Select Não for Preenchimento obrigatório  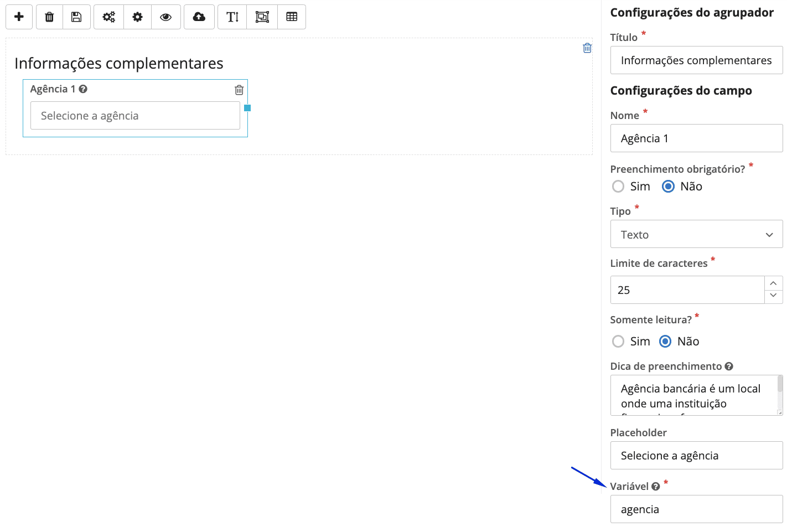[x=668, y=187]
